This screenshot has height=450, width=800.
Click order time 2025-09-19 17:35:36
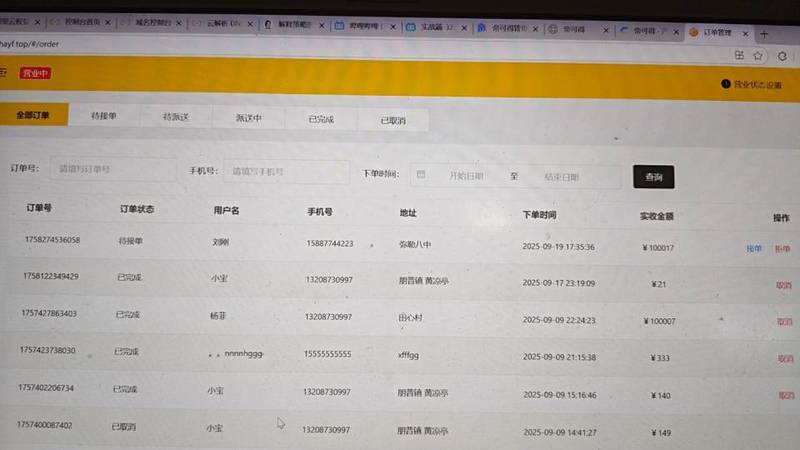pyautogui.click(x=559, y=247)
